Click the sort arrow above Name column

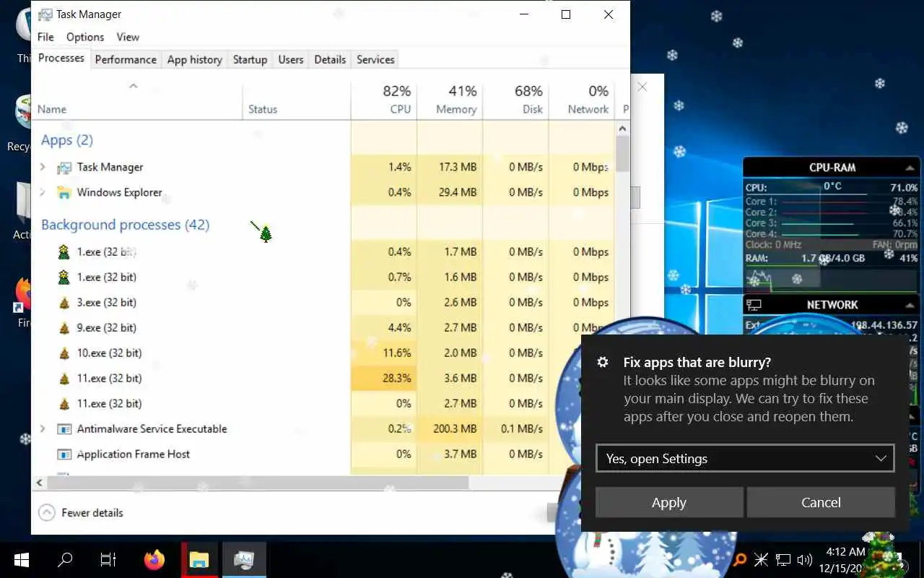tap(133, 86)
